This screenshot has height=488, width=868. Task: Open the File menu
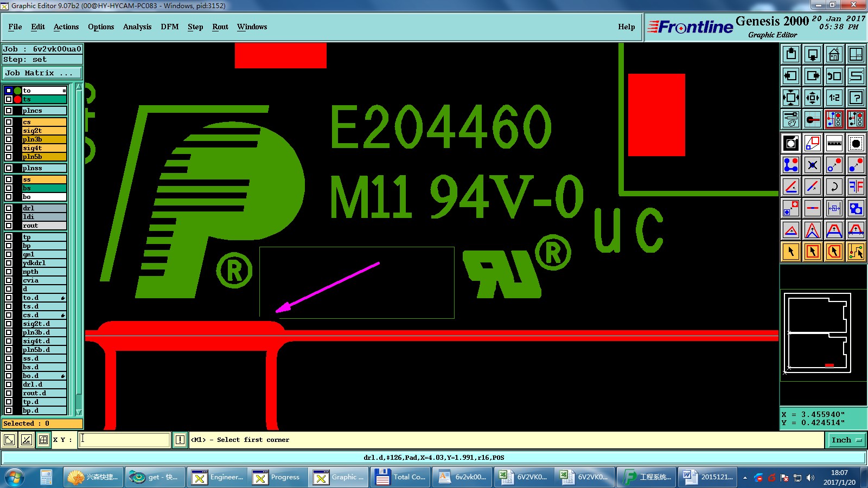(x=15, y=27)
